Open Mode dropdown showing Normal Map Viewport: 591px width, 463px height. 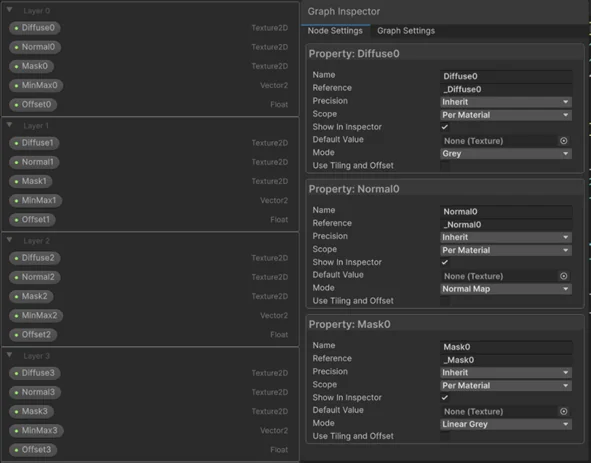click(x=506, y=289)
